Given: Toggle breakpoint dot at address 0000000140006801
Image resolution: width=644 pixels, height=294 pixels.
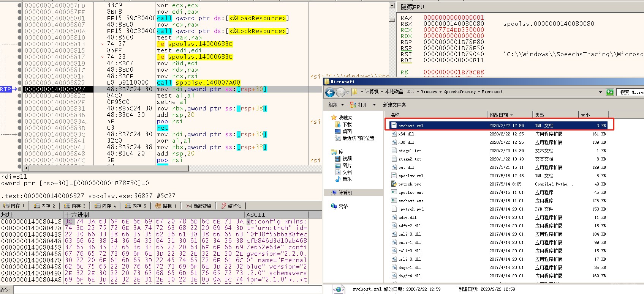Looking at the screenshot, I should [19, 18].
